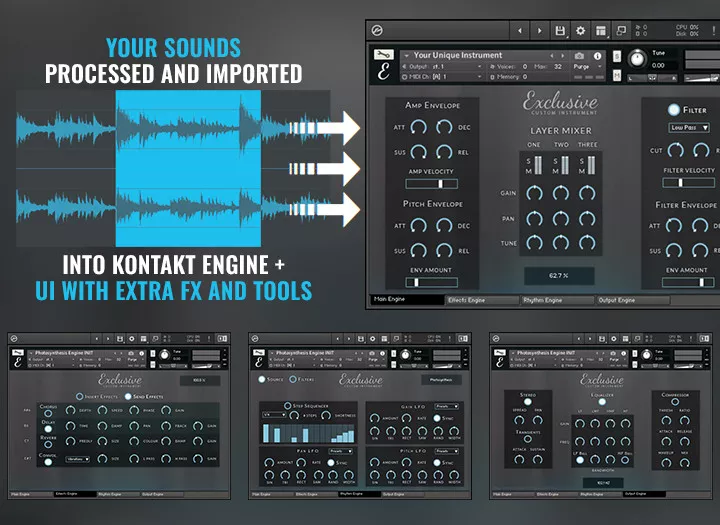This screenshot has height=525, width=720.
Task: Open the Gain LFO Presets dropdown
Action: point(447,406)
